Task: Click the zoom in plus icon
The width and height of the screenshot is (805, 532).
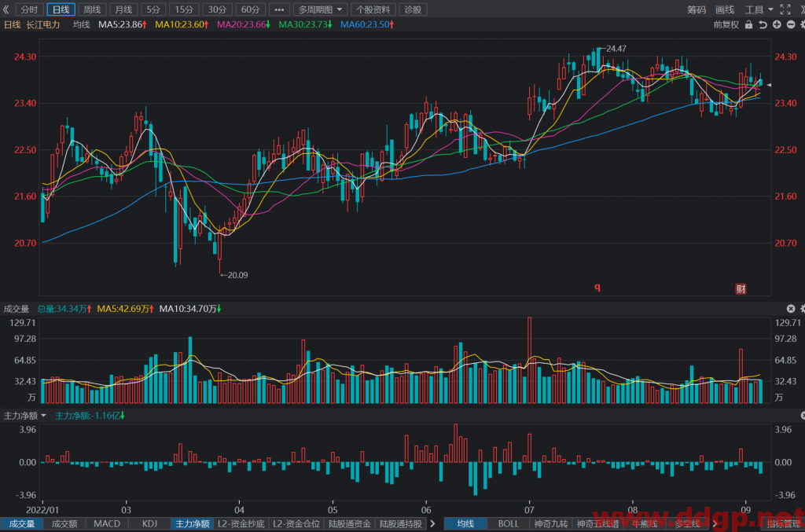Action: 777,24
